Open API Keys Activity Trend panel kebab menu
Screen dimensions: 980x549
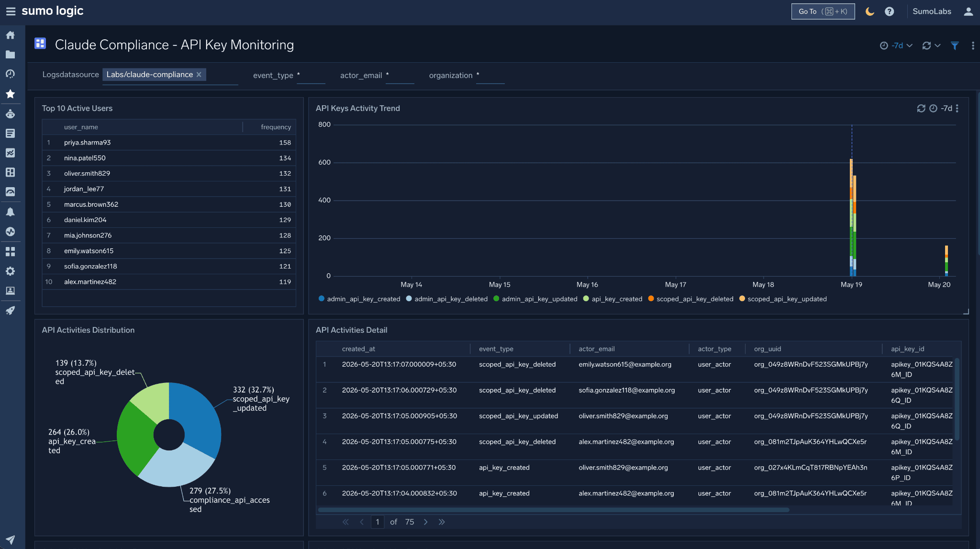point(957,109)
